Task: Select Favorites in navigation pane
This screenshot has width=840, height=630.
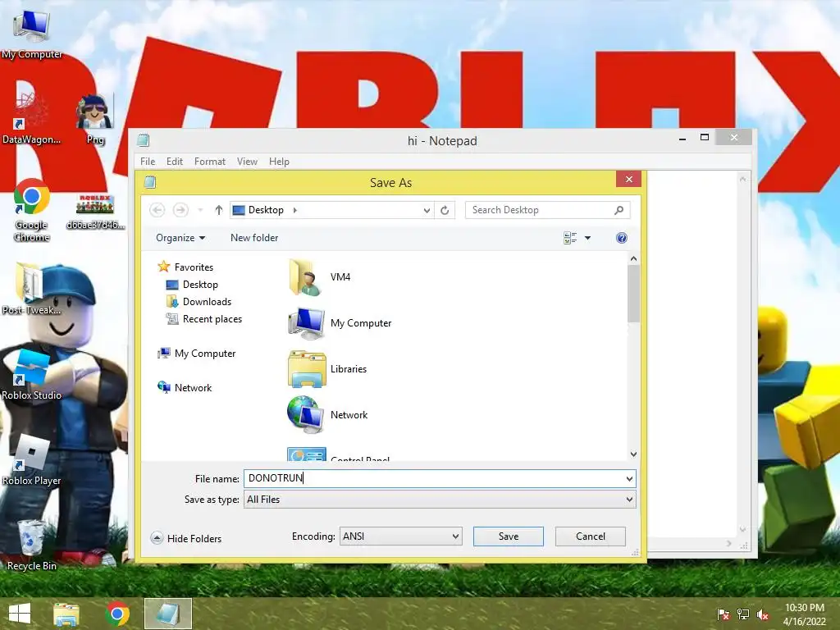Action: 185,267
